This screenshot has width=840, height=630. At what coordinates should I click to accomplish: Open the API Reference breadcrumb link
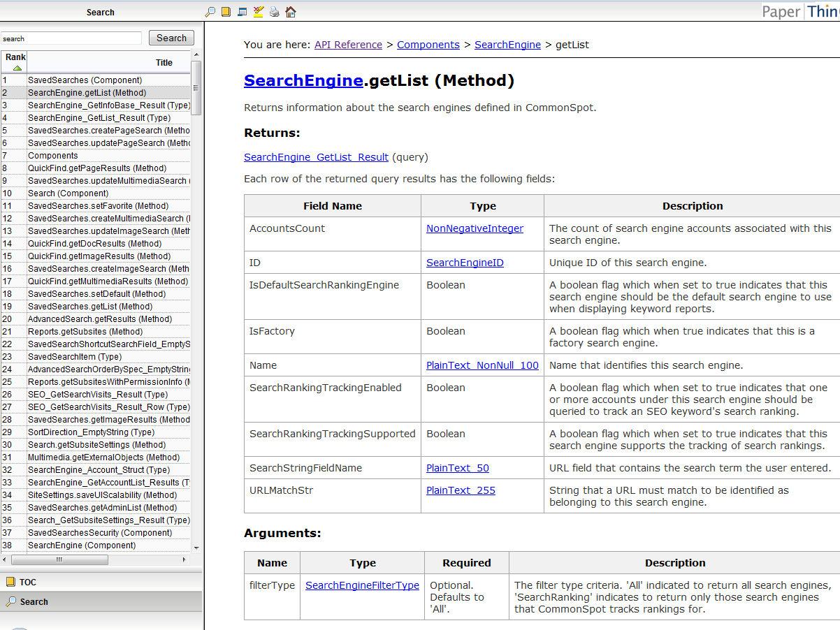coord(348,45)
